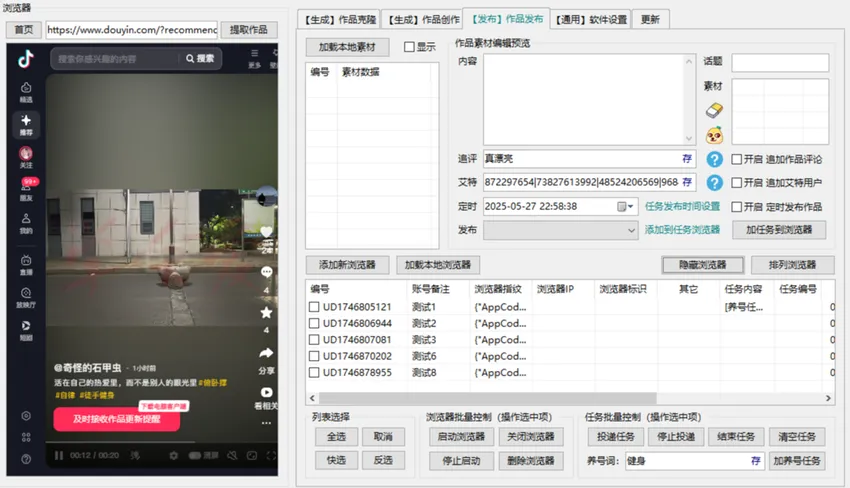Click the video progress bar
850x488 pixels.
[162, 442]
